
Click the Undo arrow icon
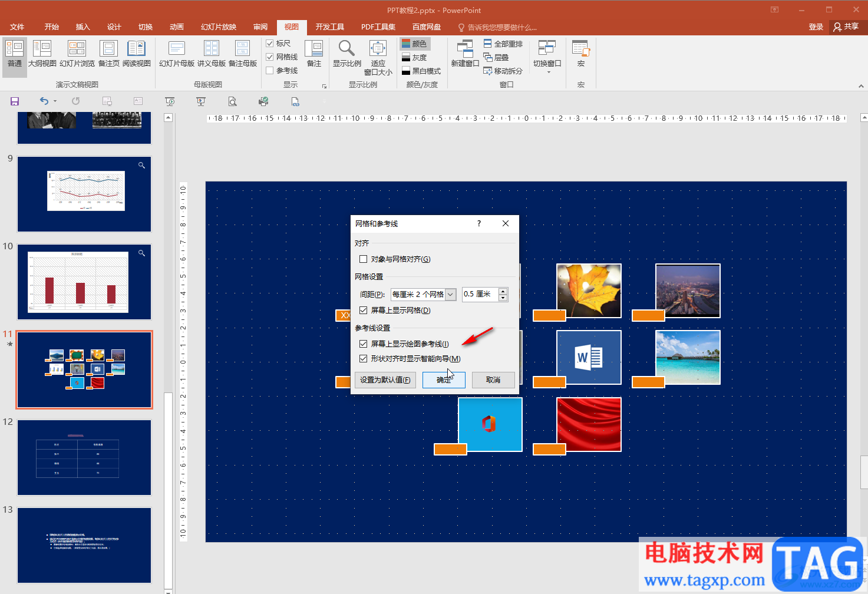[44, 101]
